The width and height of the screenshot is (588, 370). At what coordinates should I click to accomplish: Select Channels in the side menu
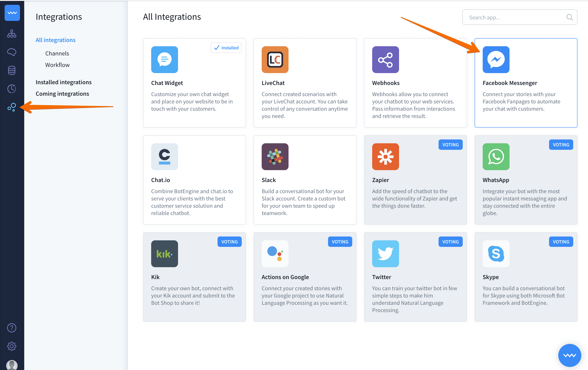click(x=57, y=54)
